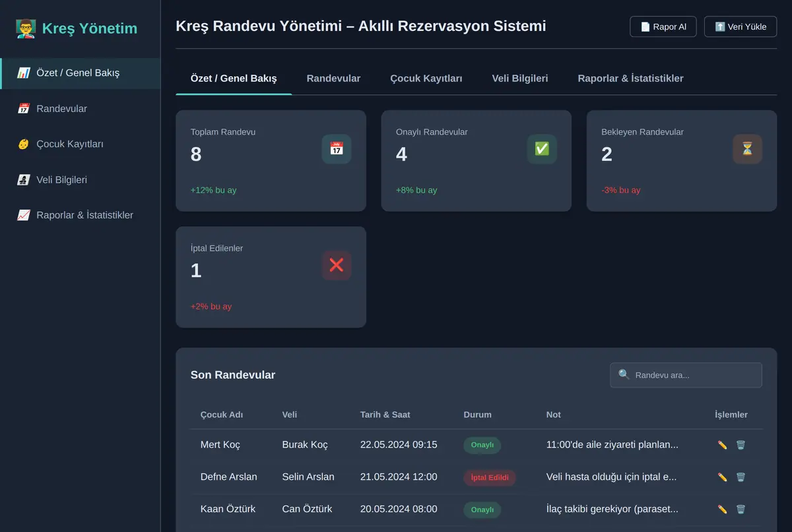Switch to the Çocuk Kayıtları tab

426,79
